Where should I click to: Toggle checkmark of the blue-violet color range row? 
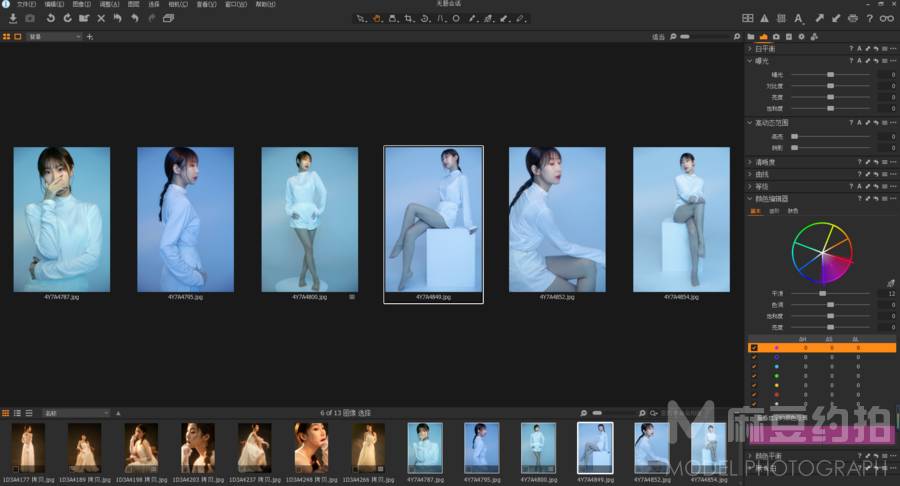click(x=754, y=357)
